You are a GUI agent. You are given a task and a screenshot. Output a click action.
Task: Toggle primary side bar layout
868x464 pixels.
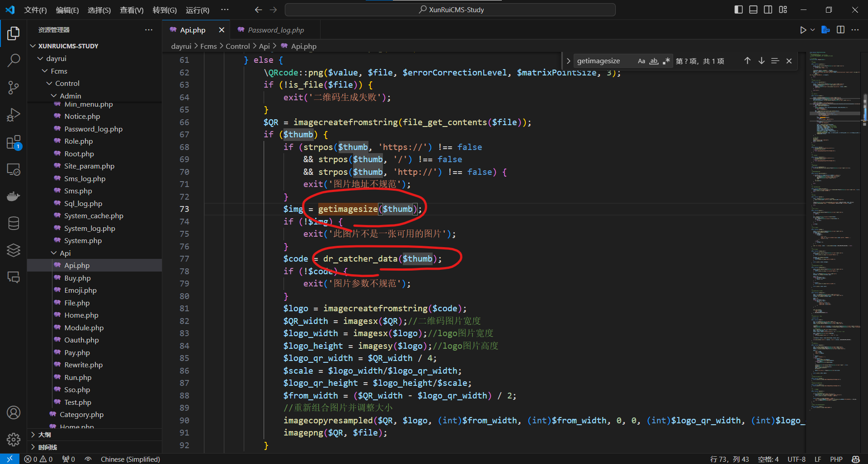pos(739,9)
